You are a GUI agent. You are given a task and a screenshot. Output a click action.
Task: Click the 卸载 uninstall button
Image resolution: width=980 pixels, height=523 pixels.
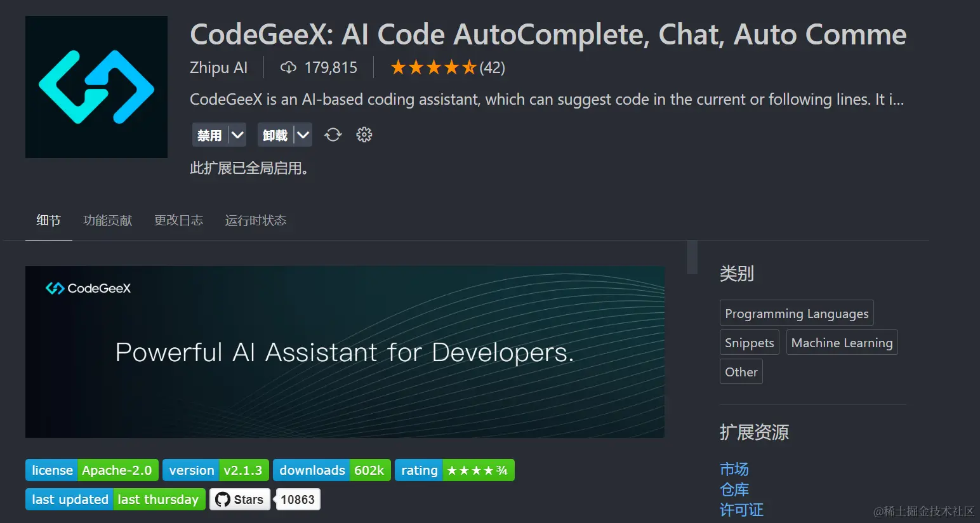click(x=275, y=135)
